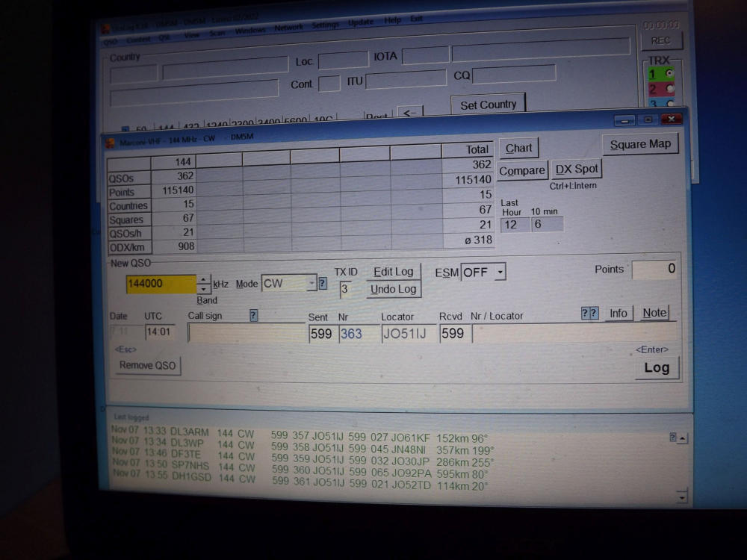Click the help icon beside Call sign
The width and height of the screenshot is (747, 560).
(x=254, y=316)
